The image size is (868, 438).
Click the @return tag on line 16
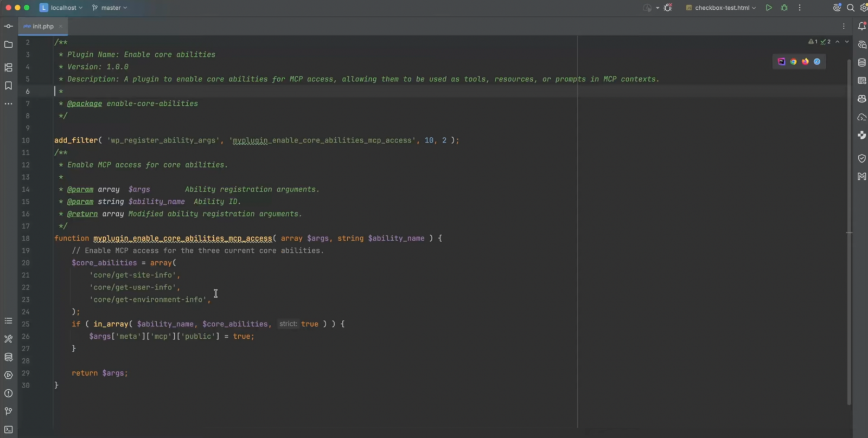[x=82, y=214]
